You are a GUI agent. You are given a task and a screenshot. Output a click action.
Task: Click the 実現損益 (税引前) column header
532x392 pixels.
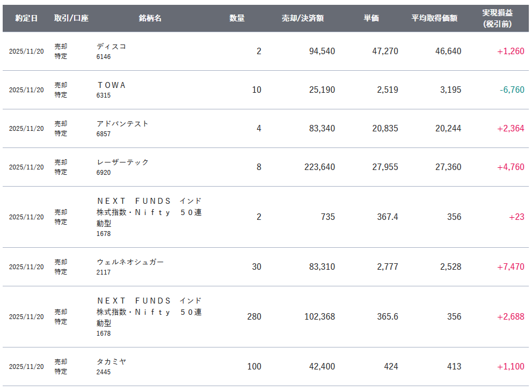pos(497,18)
